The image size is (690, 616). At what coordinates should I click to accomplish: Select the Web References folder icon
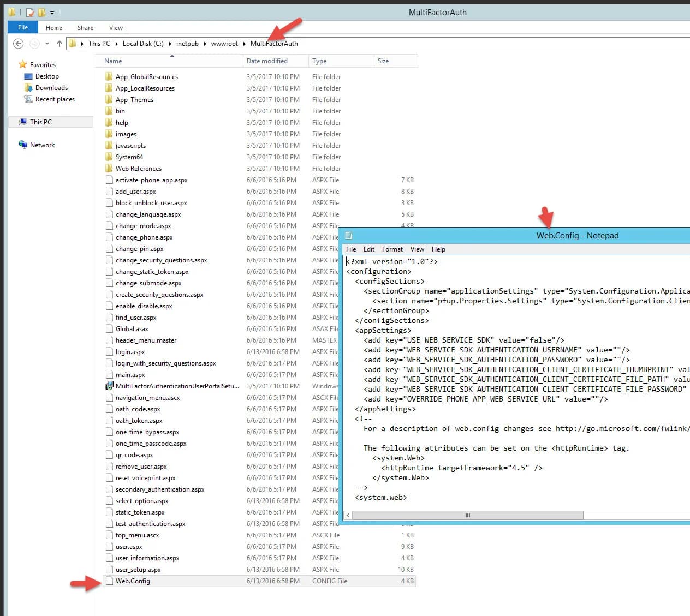109,169
